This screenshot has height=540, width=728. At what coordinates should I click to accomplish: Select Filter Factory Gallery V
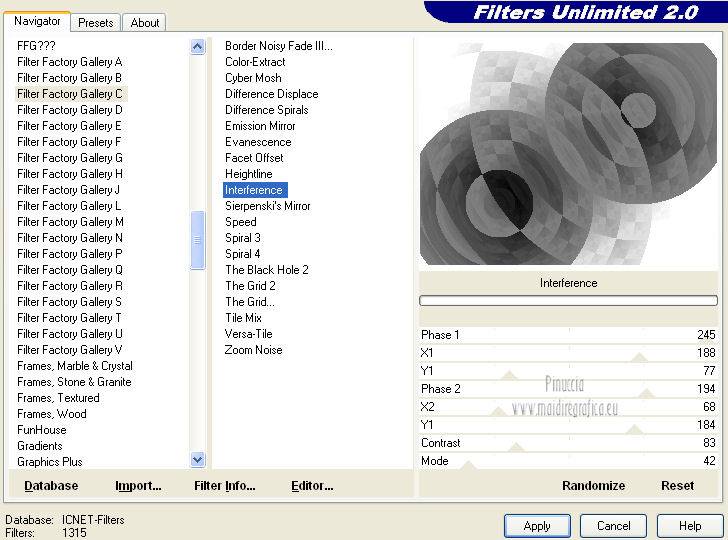70,350
